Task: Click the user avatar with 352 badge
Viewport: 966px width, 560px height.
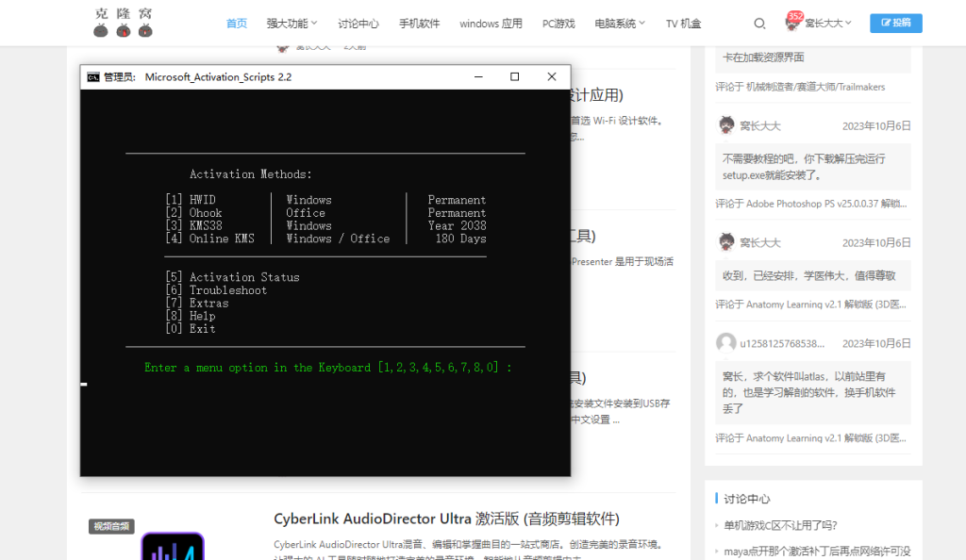Action: coord(792,22)
